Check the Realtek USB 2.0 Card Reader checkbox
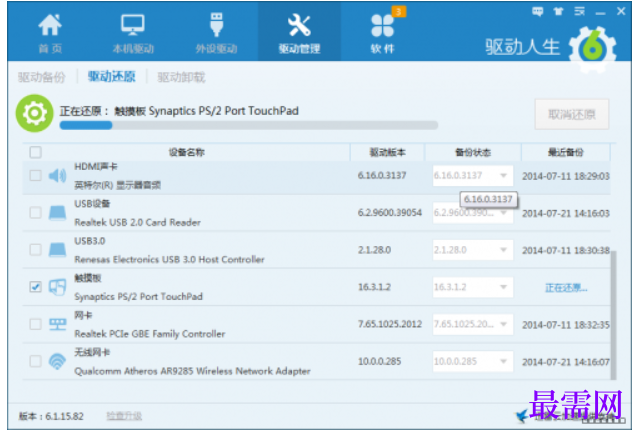Screen dimensions: 641x436 [36, 213]
